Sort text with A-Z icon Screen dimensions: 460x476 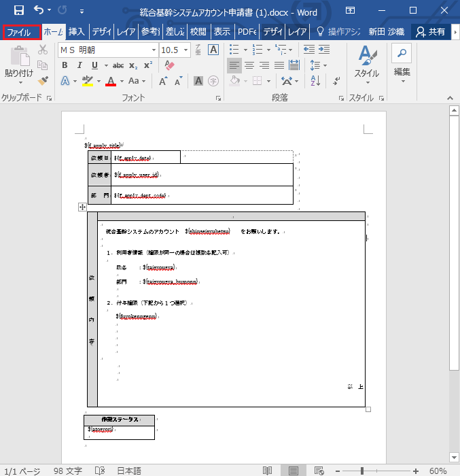(315, 81)
